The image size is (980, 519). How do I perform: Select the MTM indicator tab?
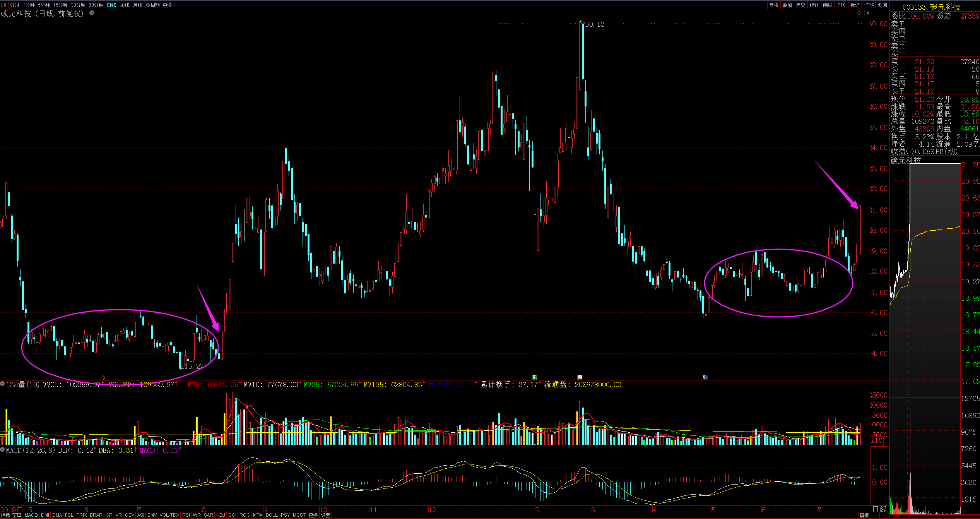pos(258,515)
